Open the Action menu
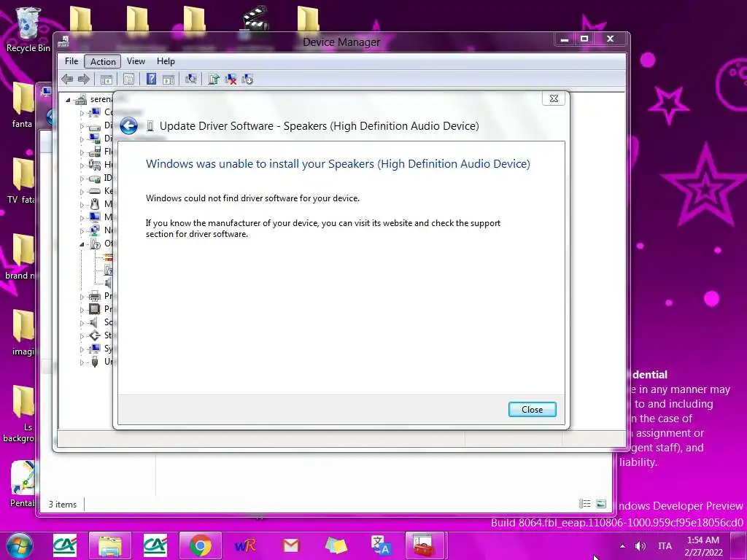The width and height of the screenshot is (747, 560). click(x=103, y=61)
